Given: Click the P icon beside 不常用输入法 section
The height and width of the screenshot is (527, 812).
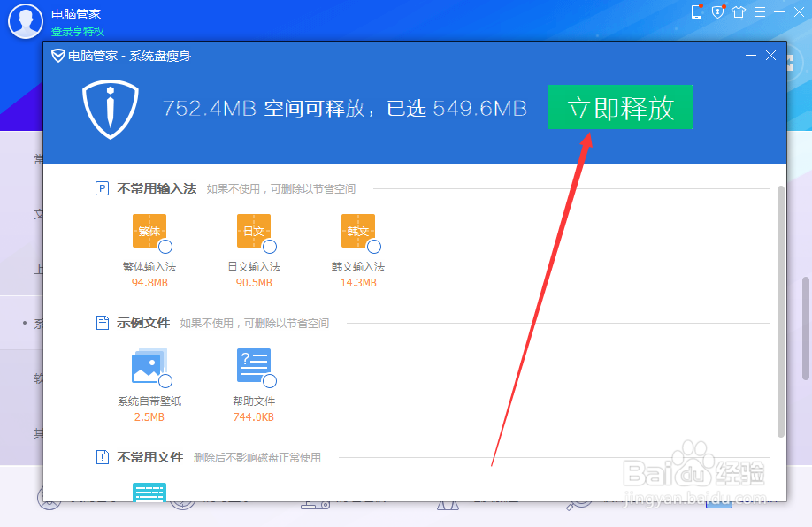Looking at the screenshot, I should point(102,187).
